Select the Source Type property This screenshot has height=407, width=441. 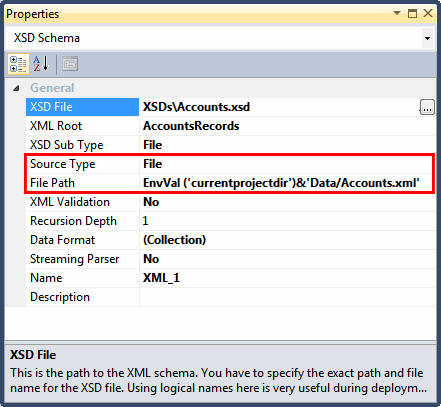[82, 164]
